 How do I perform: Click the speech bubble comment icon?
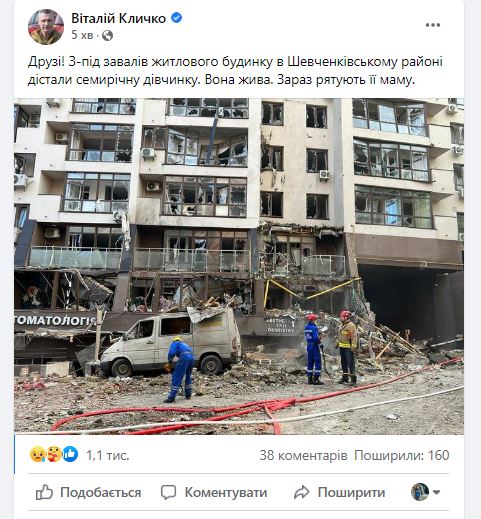tap(168, 492)
